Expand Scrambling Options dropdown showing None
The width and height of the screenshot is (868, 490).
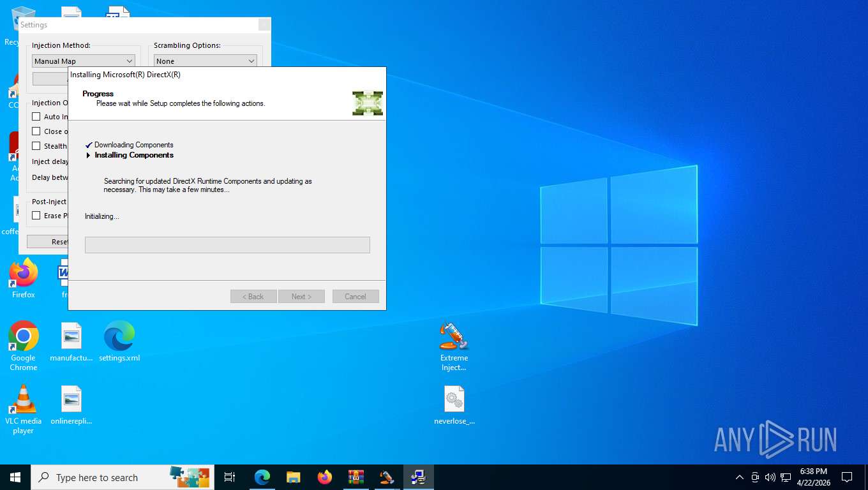pyautogui.click(x=205, y=61)
